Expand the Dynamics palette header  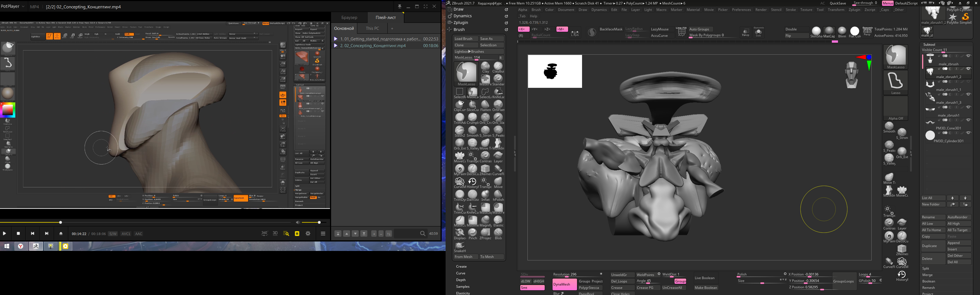(x=462, y=16)
